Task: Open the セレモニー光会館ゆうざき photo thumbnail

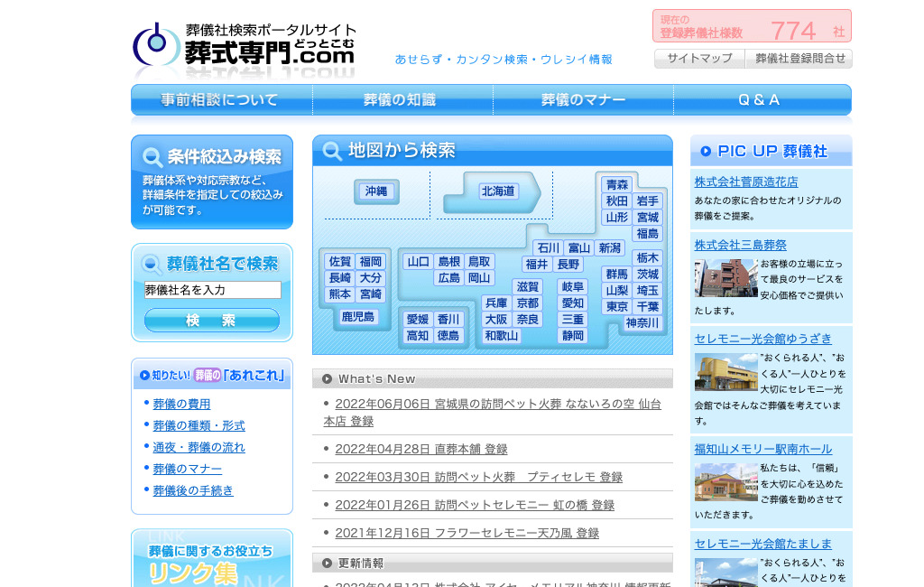Action: click(725, 372)
